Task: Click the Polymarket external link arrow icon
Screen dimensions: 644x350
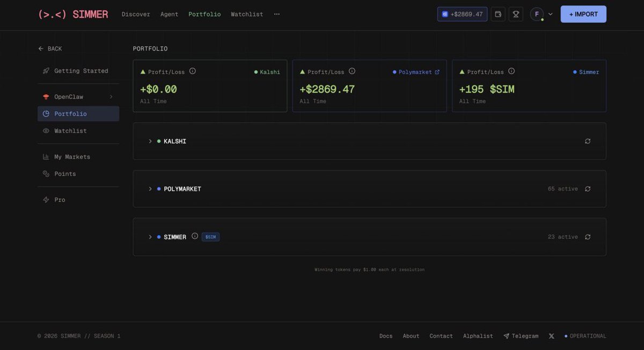Action: [437, 72]
